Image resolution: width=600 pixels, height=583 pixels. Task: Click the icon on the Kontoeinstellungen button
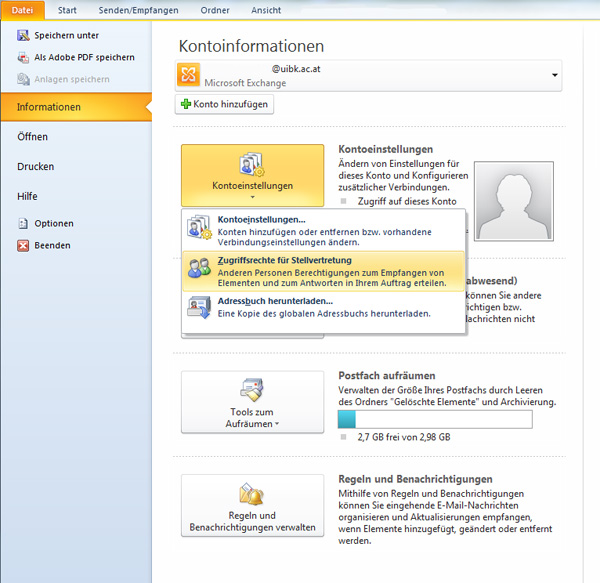coord(252,165)
